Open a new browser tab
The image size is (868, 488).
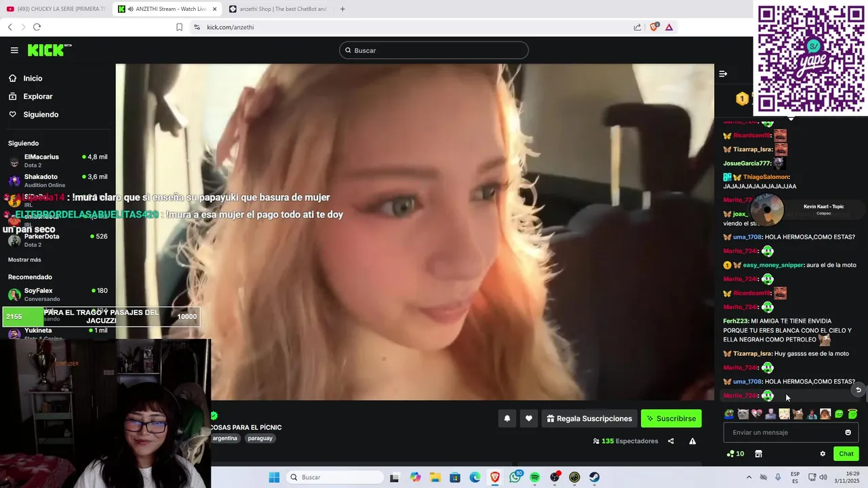click(342, 9)
